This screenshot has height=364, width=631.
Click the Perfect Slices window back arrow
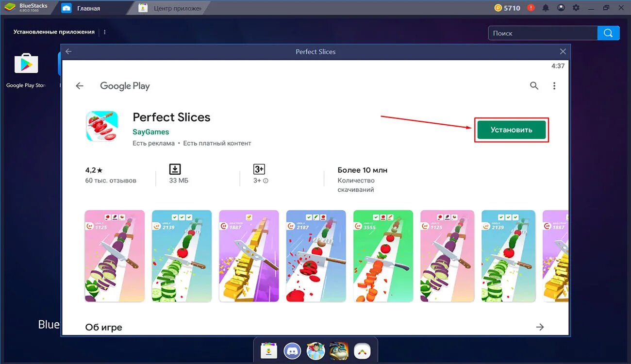point(68,51)
